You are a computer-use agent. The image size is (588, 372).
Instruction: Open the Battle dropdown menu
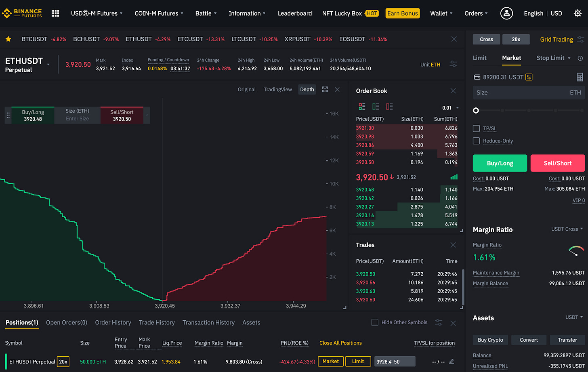[206, 13]
